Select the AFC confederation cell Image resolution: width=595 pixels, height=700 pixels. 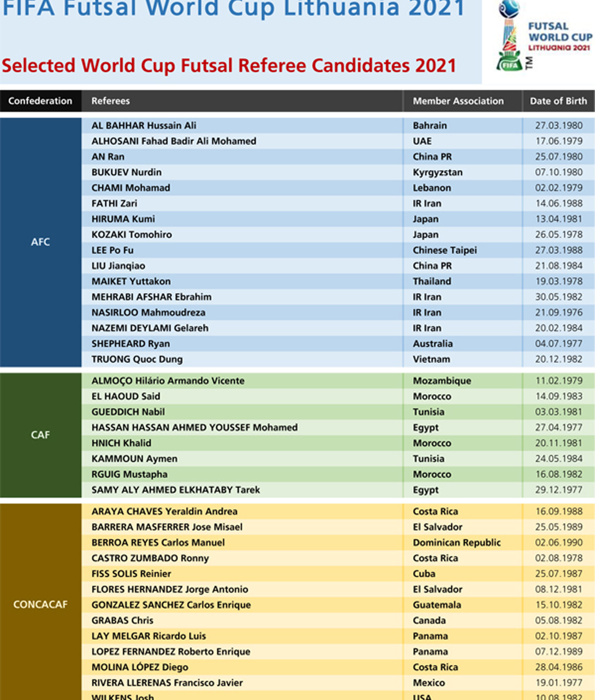point(40,242)
